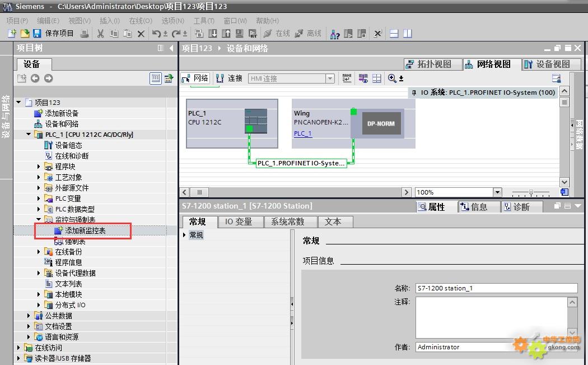Toggle page break display in network view

tap(376, 78)
